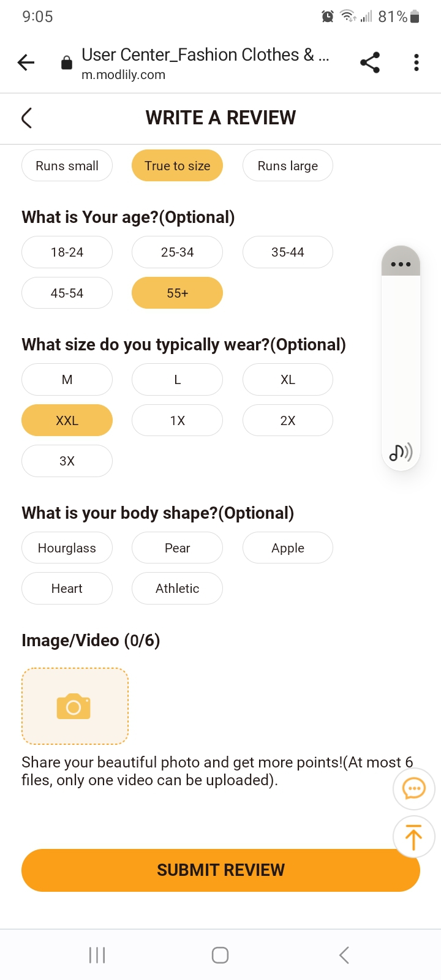The width and height of the screenshot is (441, 980).
Task: Expand floating widget three-dot handle
Action: click(401, 264)
